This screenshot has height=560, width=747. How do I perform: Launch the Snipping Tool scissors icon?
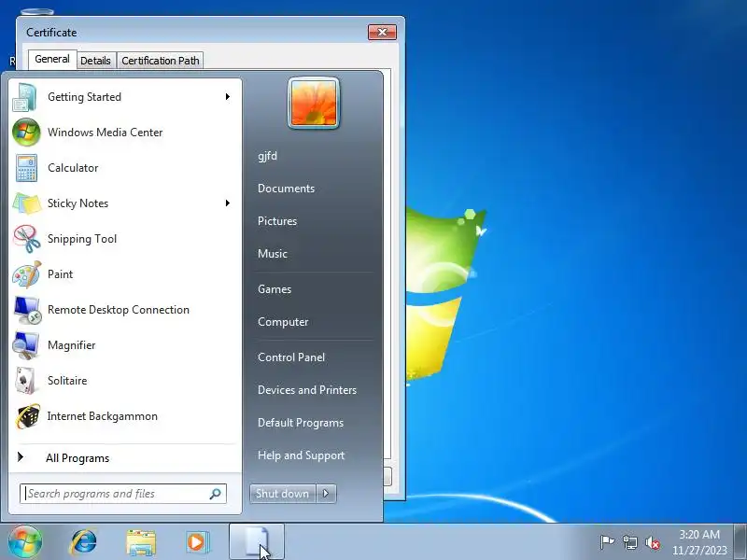pos(26,239)
